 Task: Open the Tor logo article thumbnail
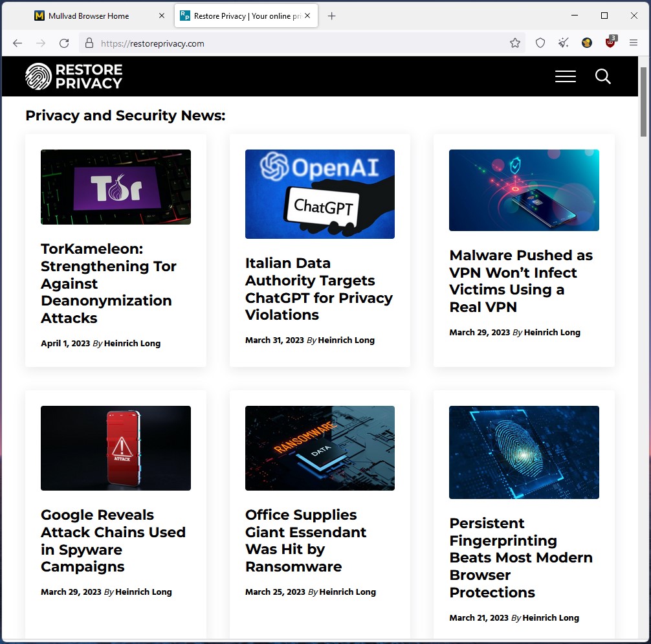[116, 187]
